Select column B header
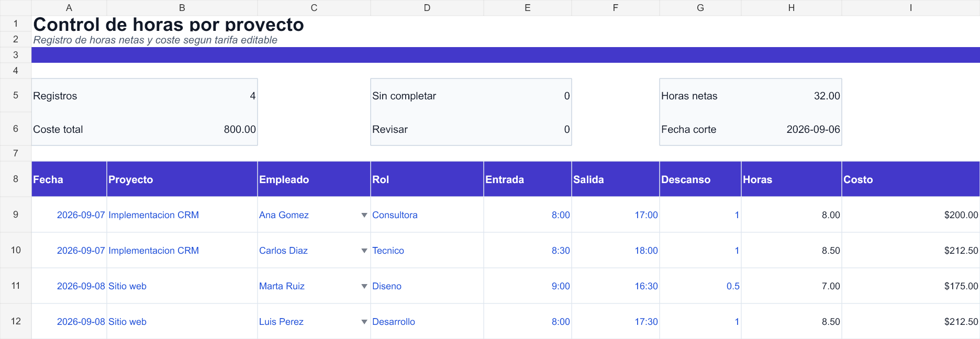980x339 pixels. tap(182, 8)
